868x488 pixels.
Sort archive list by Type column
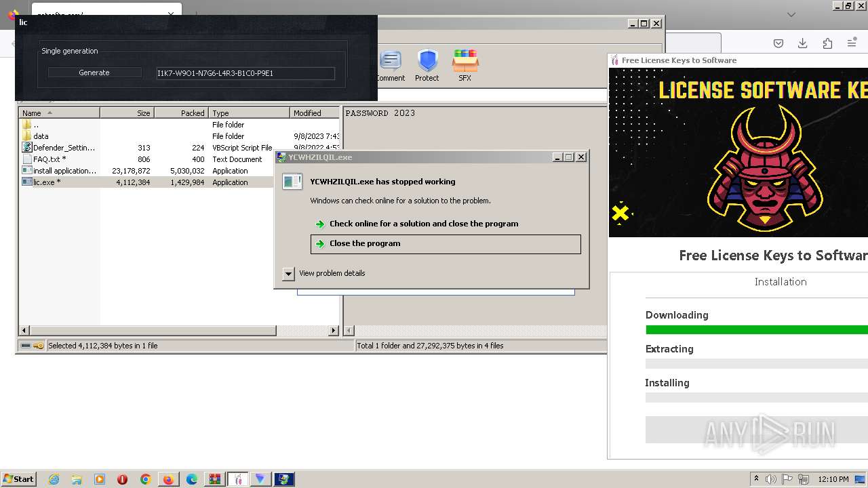point(250,113)
